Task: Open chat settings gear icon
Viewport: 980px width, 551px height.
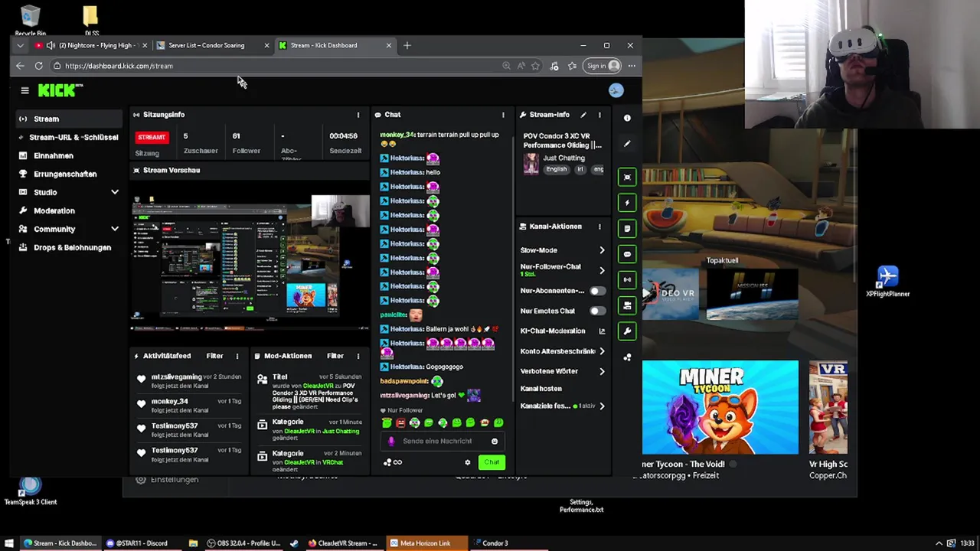Action: tap(467, 462)
